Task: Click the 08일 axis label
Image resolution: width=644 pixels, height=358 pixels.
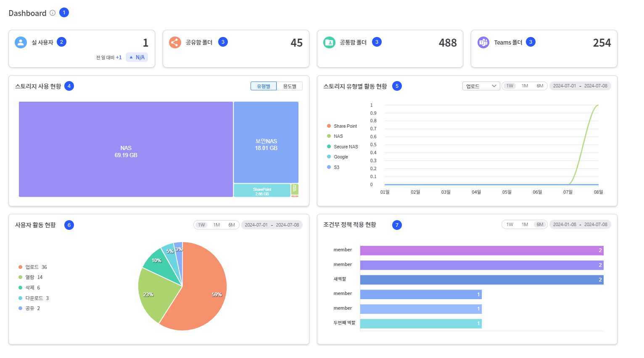Action: click(598, 192)
